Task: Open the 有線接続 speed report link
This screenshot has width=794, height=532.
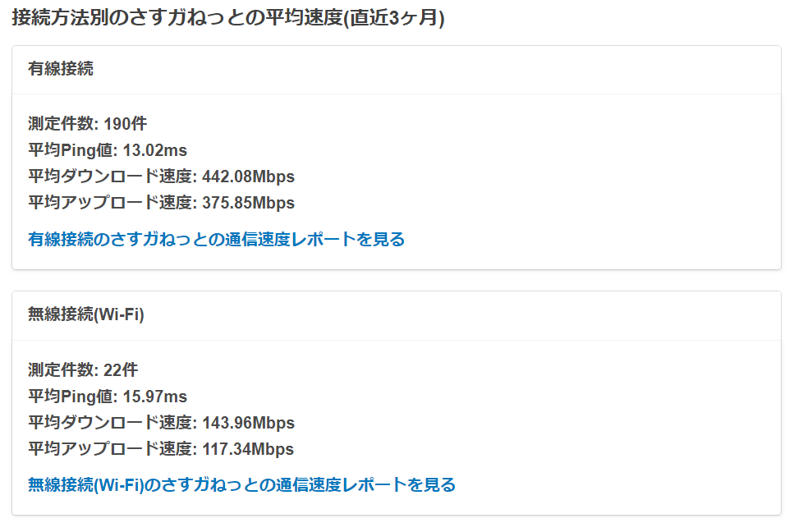Action: pyautogui.click(x=216, y=239)
